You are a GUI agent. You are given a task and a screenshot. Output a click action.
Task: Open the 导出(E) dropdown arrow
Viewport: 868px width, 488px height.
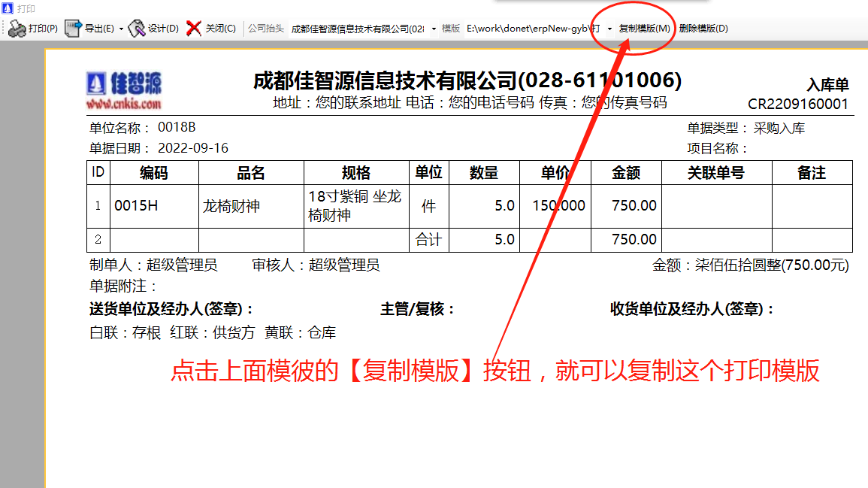point(121,29)
